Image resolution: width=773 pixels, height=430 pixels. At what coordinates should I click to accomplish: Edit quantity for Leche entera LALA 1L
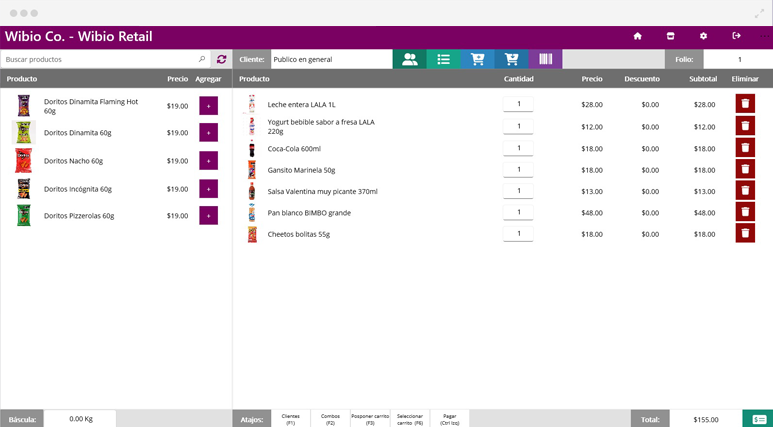(518, 104)
